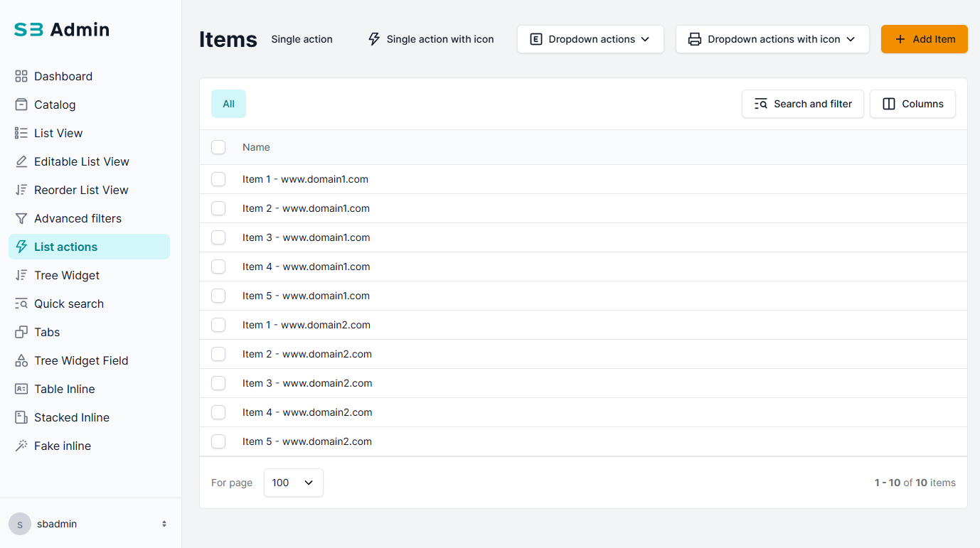
Task: Click the Reorder List View sort icon
Action: [21, 190]
